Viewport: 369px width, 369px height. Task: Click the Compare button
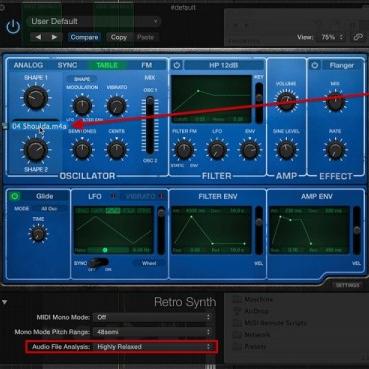tap(84, 37)
